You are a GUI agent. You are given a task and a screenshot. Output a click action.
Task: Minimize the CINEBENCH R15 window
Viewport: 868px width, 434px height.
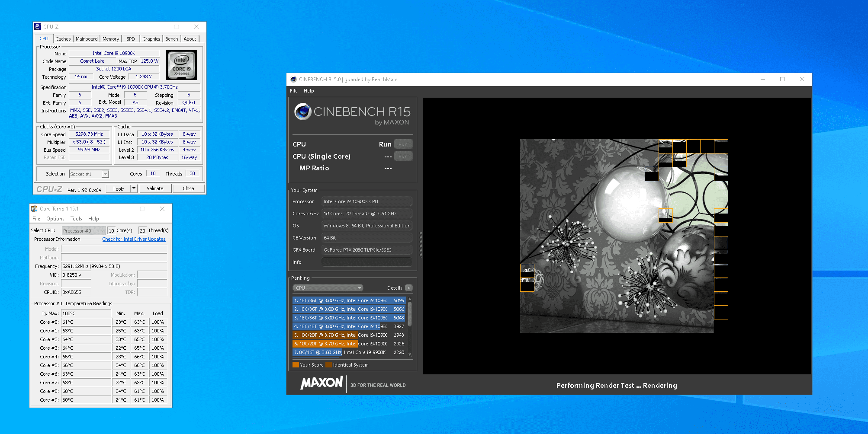[x=763, y=79]
